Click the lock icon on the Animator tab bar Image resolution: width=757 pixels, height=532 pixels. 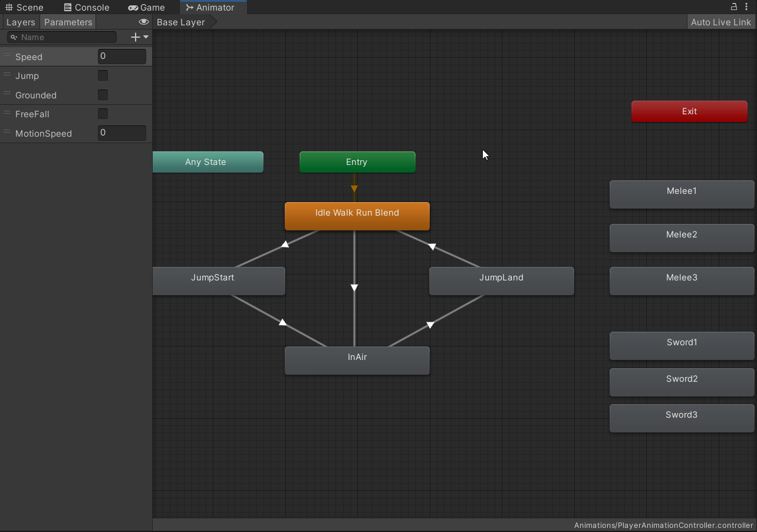[x=734, y=6]
